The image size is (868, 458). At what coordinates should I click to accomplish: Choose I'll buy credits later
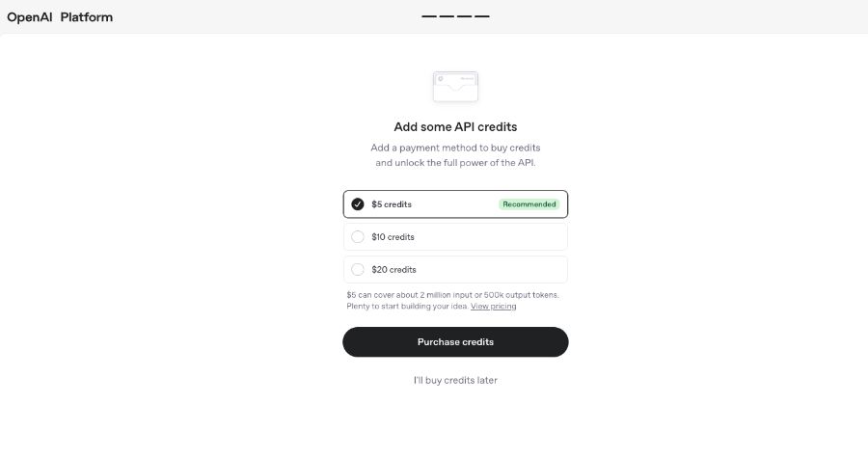[x=455, y=380]
